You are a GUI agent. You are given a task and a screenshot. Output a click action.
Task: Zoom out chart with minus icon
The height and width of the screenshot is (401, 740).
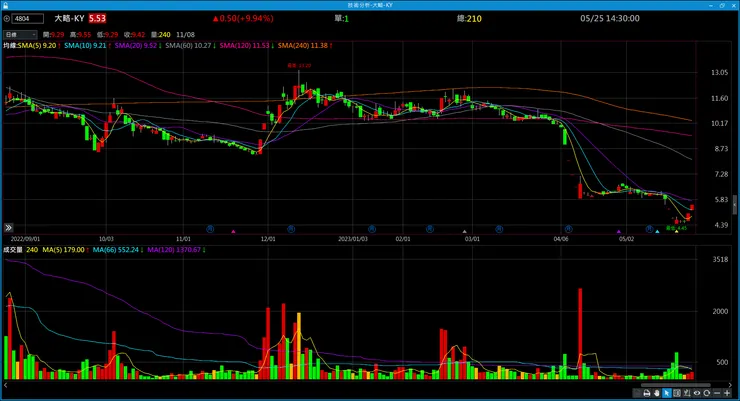coord(717,393)
